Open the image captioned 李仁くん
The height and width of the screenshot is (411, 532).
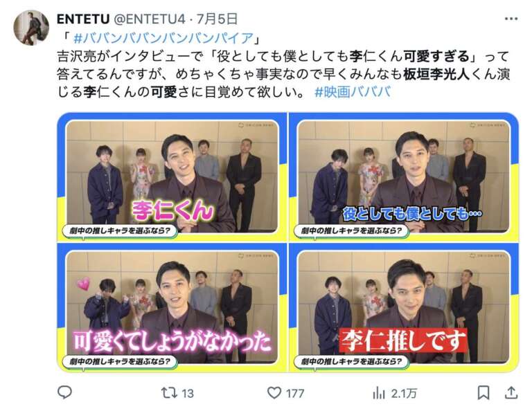[x=172, y=176]
